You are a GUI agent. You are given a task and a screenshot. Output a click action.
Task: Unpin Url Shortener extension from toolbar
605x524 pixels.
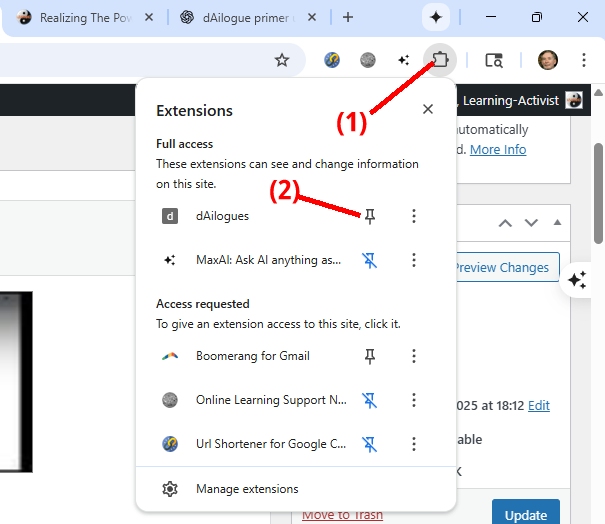coord(370,444)
